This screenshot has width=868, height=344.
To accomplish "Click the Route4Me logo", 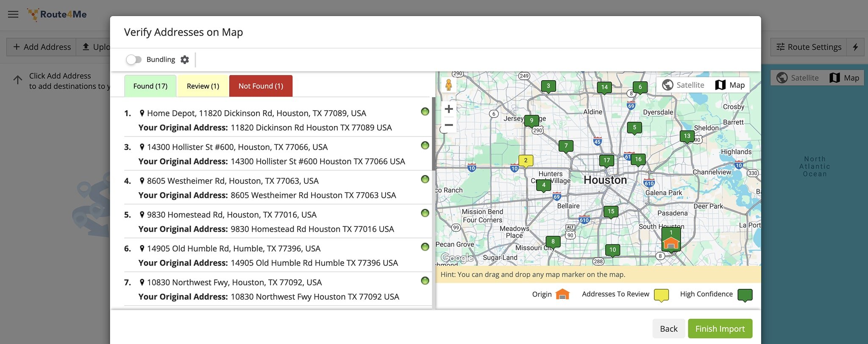I will [x=57, y=14].
